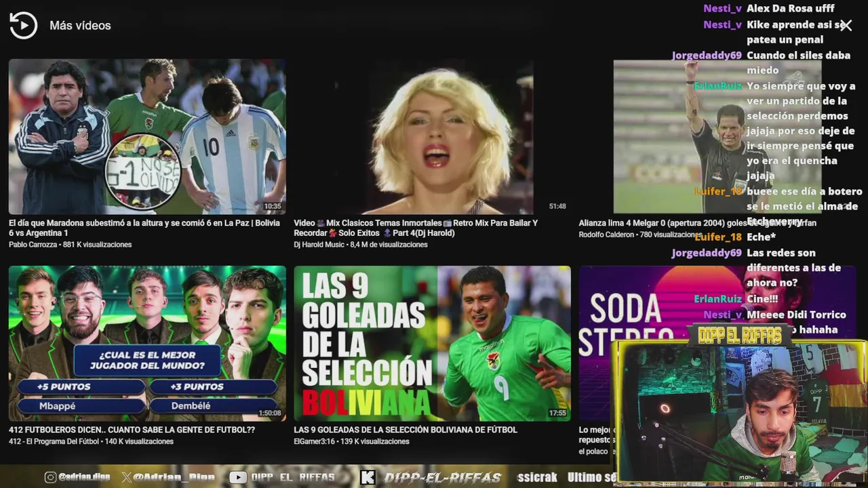868x488 pixels.
Task: Click the YouTube icon in the bottom banner
Action: 238,477
